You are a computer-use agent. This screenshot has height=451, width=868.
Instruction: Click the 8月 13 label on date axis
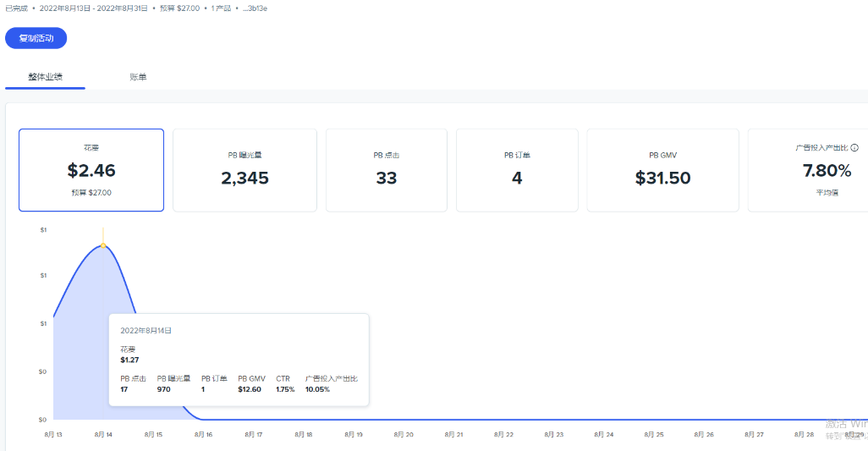click(53, 434)
